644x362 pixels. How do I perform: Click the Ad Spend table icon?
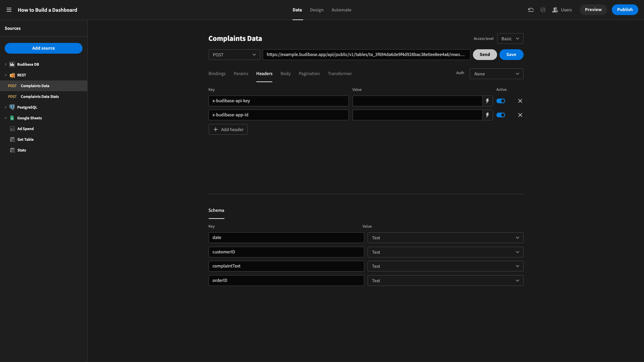pyautogui.click(x=12, y=129)
